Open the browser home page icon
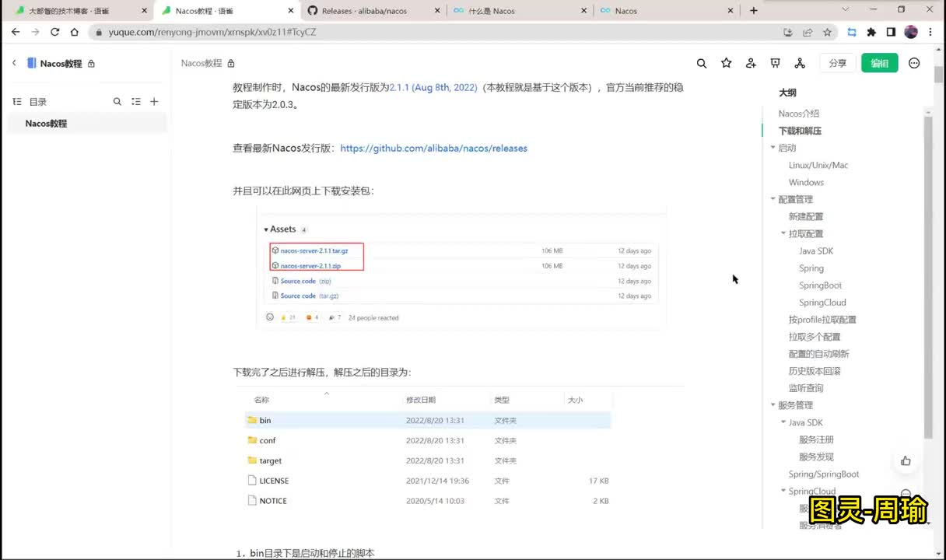This screenshot has height=560, width=946. pyautogui.click(x=74, y=32)
